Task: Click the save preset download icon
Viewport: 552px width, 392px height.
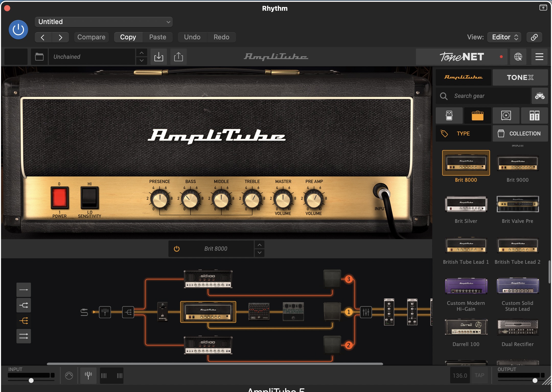Action: pos(159,57)
